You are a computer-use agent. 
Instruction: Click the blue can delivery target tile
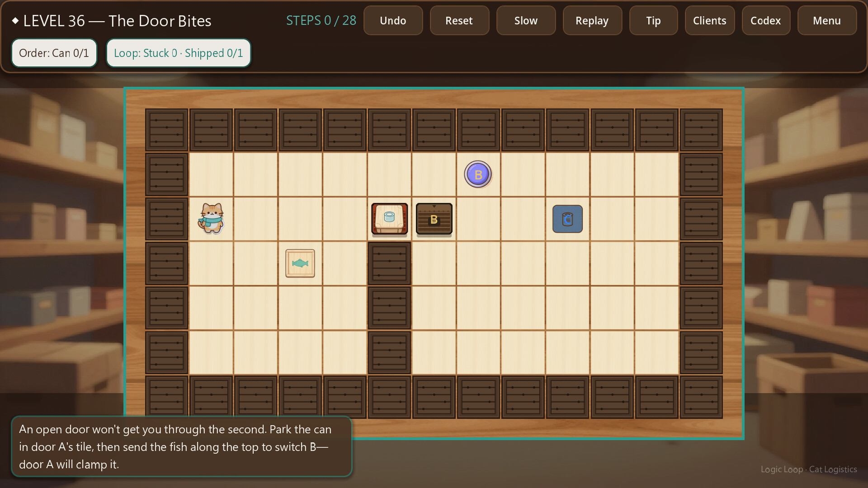click(x=567, y=219)
